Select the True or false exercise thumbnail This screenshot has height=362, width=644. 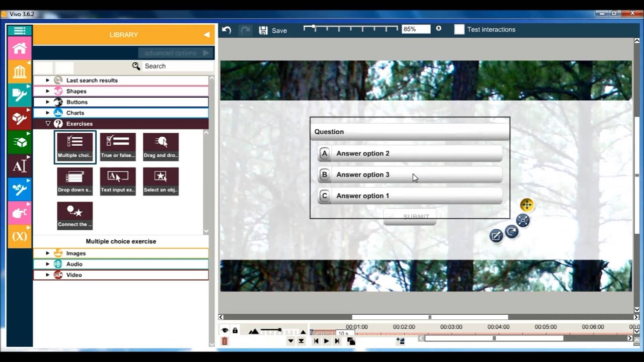[x=118, y=146]
